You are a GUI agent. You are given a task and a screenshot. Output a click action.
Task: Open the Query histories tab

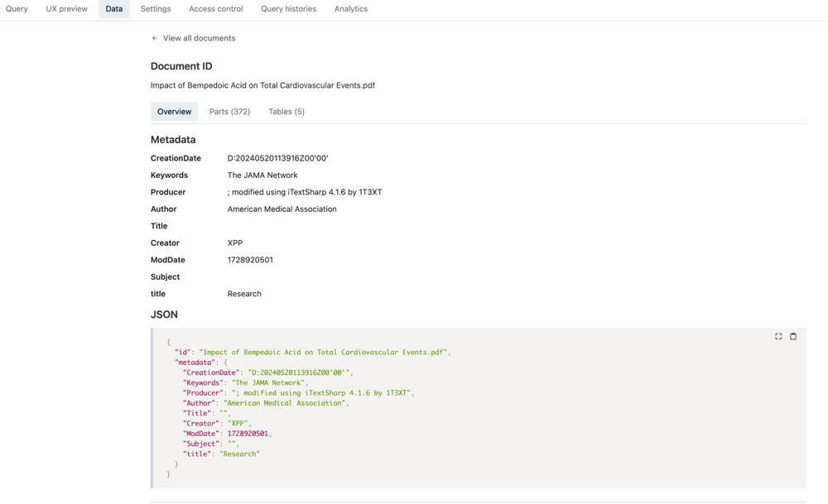point(288,8)
